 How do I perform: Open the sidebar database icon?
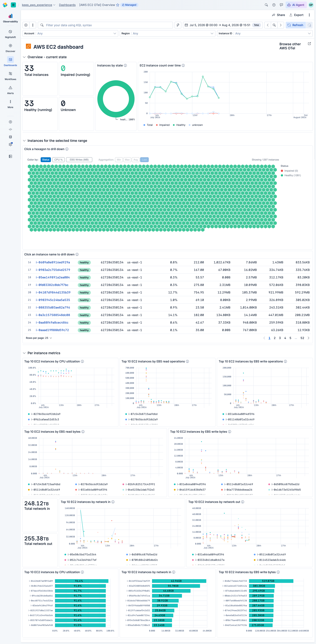(10, 137)
